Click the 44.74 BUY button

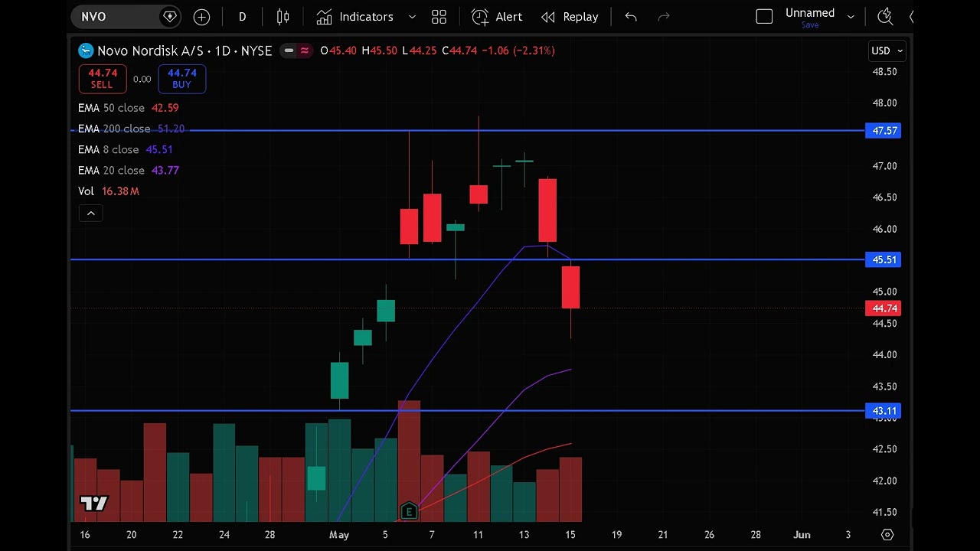click(x=181, y=79)
